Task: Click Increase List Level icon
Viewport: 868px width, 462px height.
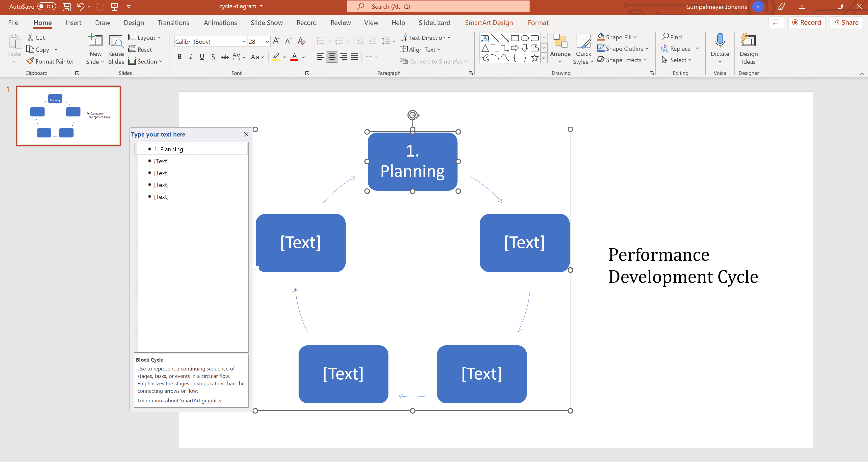Action: click(372, 41)
